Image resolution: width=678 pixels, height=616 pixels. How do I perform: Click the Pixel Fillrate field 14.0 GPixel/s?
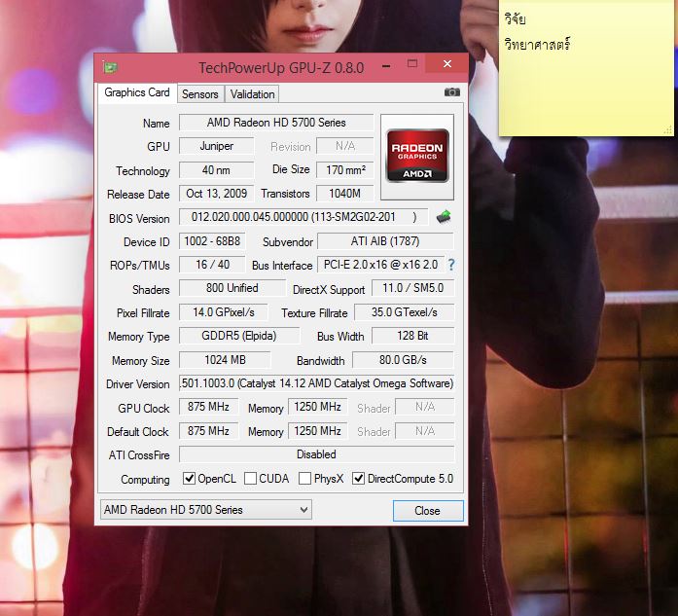click(x=224, y=312)
